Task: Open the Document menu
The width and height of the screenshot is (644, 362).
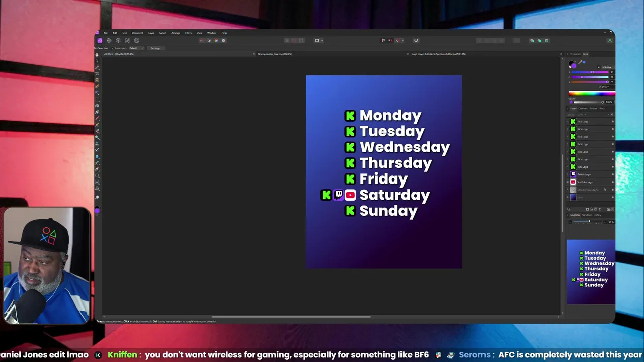Action: [x=137, y=33]
